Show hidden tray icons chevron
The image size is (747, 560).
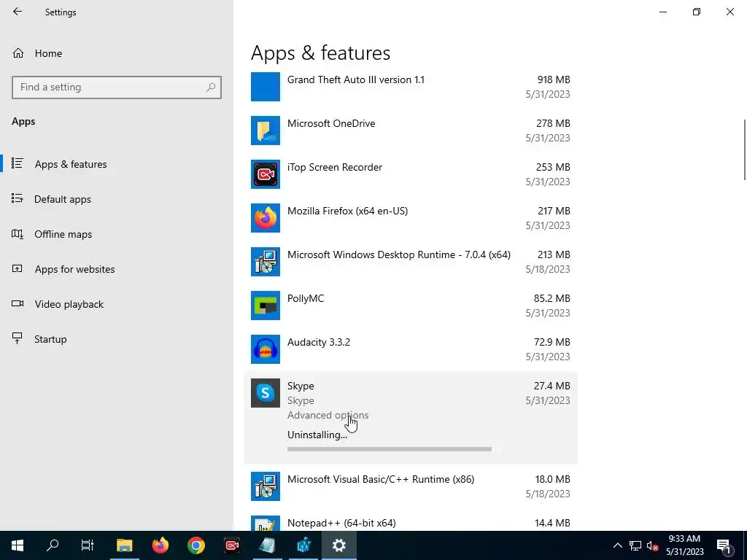click(617, 545)
